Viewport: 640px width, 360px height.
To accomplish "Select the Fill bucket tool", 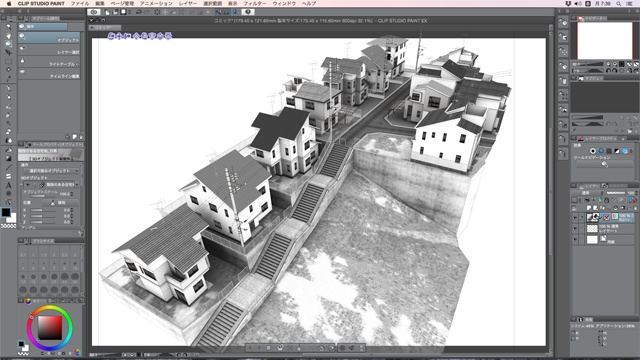I will pyautogui.click(x=8, y=150).
